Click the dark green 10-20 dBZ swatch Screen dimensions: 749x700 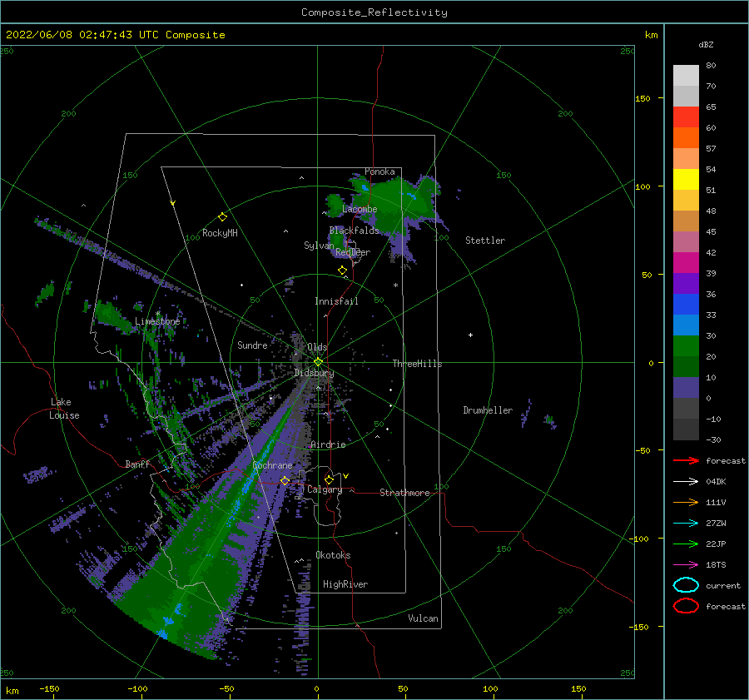686,366
